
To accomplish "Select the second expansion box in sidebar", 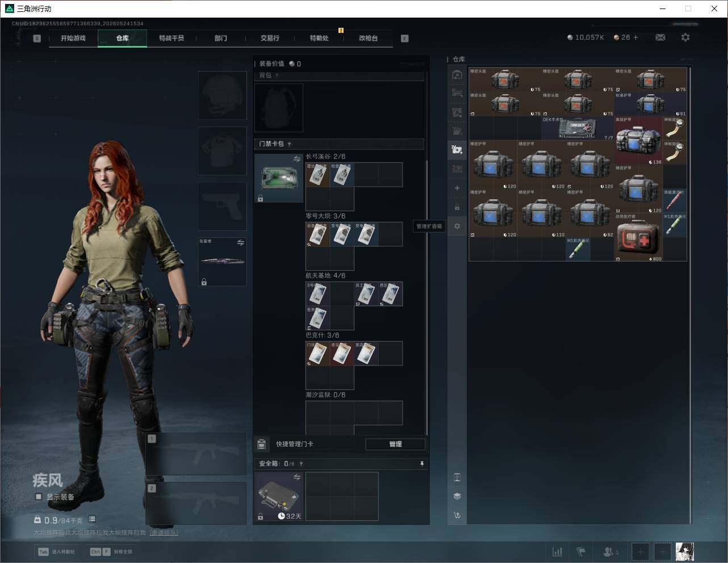I will (457, 93).
